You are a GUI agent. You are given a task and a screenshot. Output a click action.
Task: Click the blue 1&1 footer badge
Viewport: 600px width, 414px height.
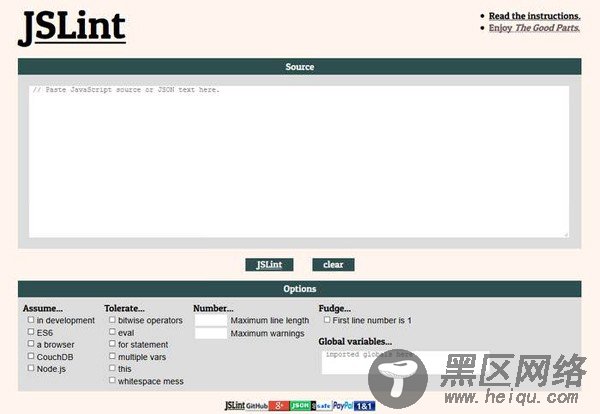pos(364,406)
